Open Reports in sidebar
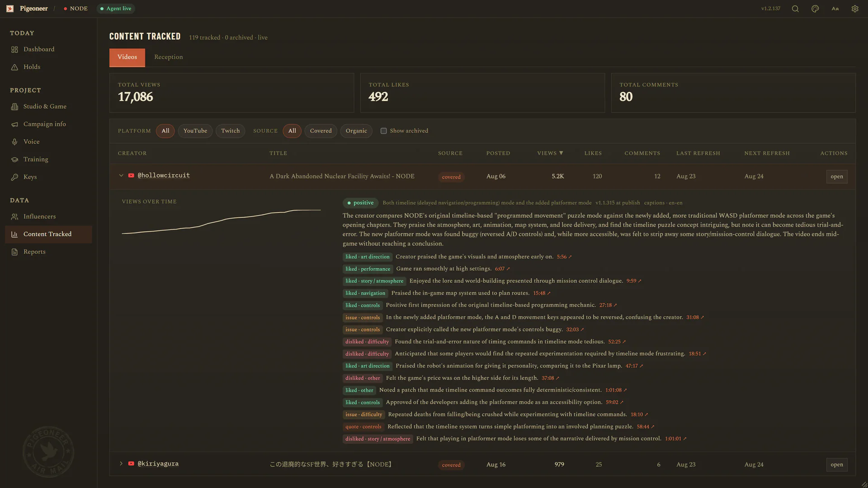The image size is (868, 488). click(48, 252)
